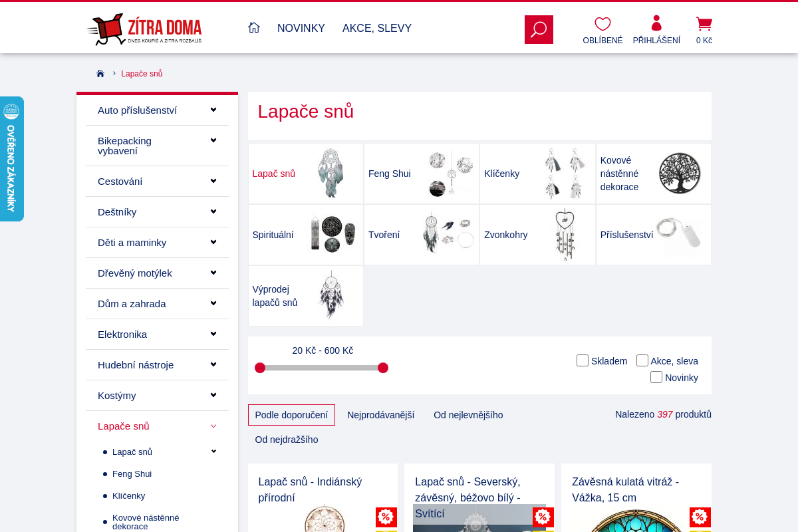The image size is (798, 532).
Task: Expand Hudební nástroje category arrow
Action: pyautogui.click(x=213, y=364)
